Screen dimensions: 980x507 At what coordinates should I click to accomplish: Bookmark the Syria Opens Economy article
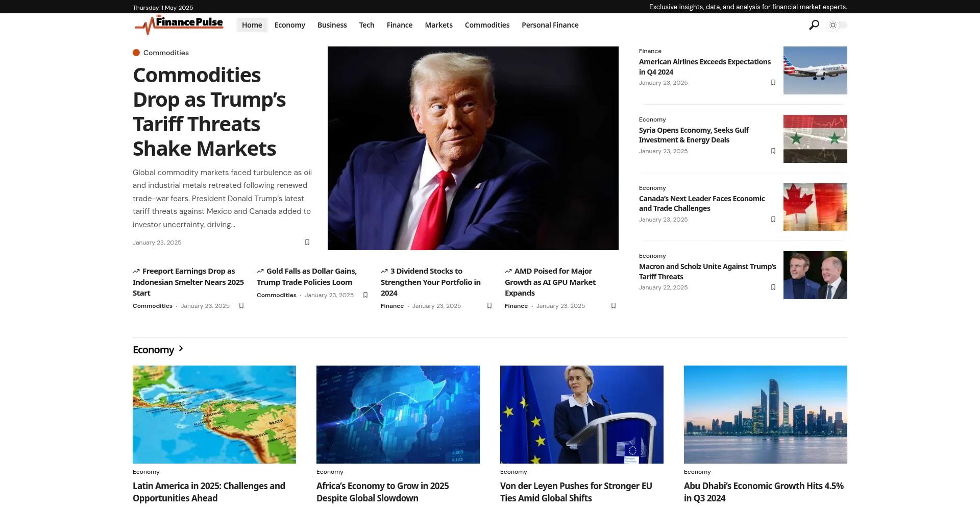click(773, 151)
